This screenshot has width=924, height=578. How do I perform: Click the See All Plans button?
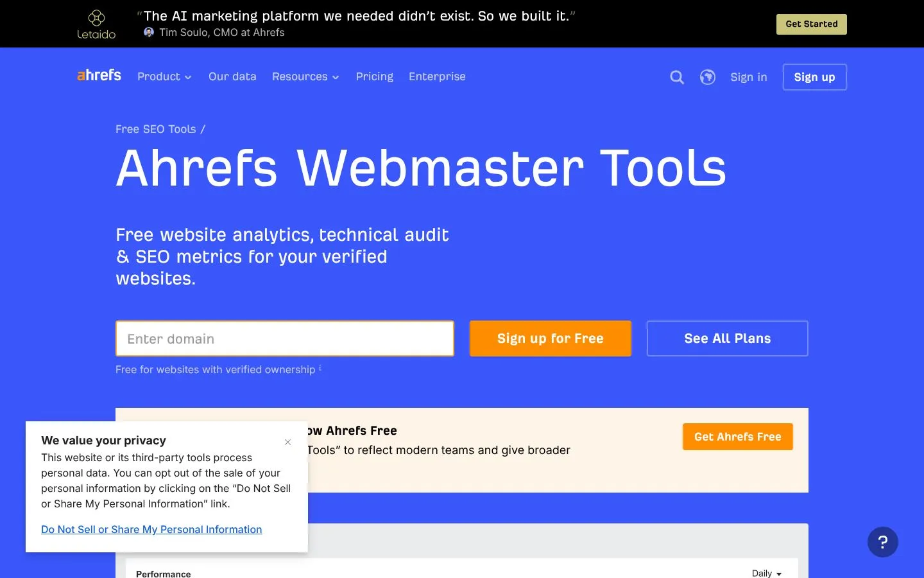[x=728, y=338]
